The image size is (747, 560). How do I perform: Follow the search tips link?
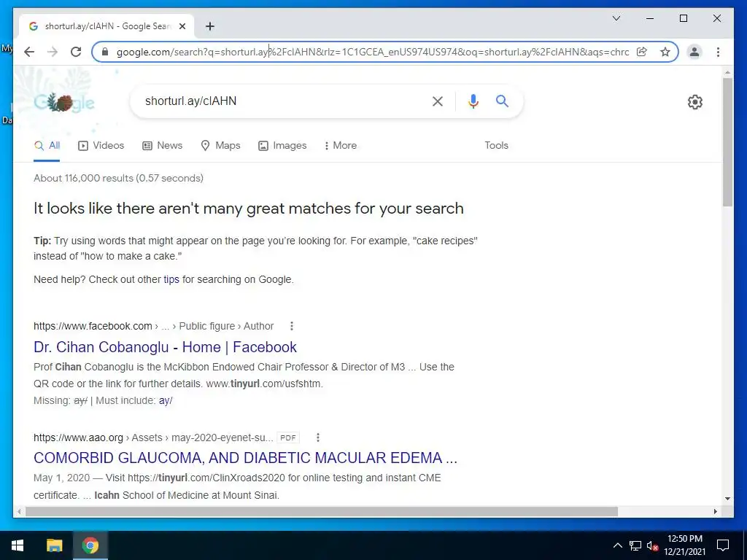tap(171, 279)
